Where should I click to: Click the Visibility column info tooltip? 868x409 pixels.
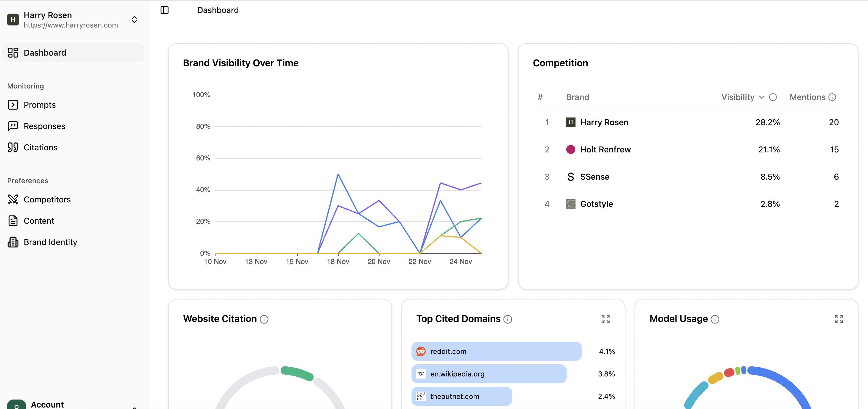pyautogui.click(x=773, y=97)
